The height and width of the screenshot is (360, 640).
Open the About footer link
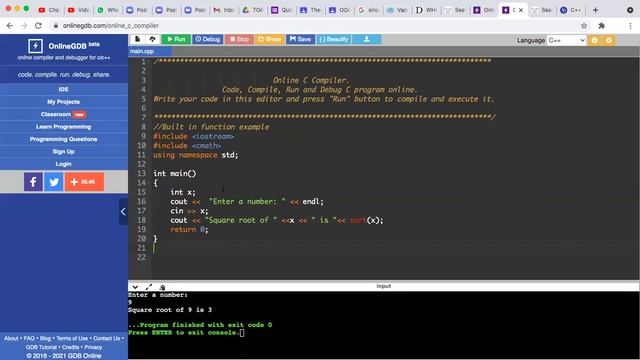[11, 338]
